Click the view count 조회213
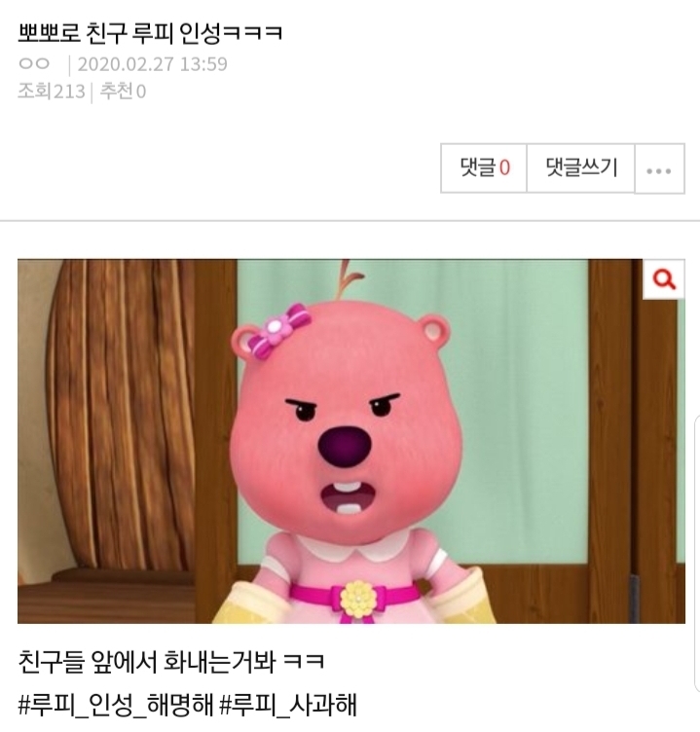Screen dimensions: 700x732 [52, 91]
